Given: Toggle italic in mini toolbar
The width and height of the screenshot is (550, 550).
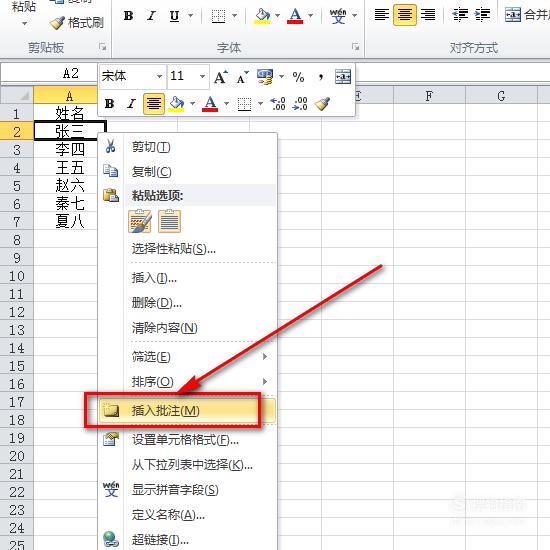Looking at the screenshot, I should tap(131, 103).
